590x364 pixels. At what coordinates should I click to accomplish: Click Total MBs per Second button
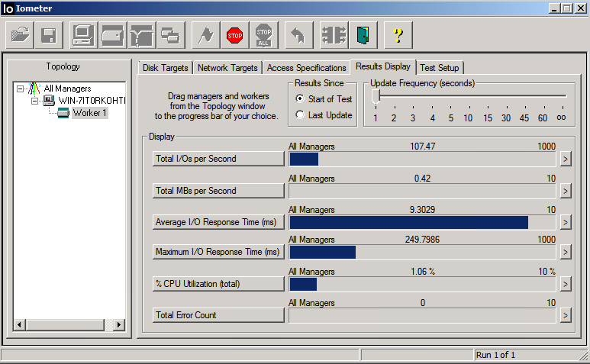point(218,191)
